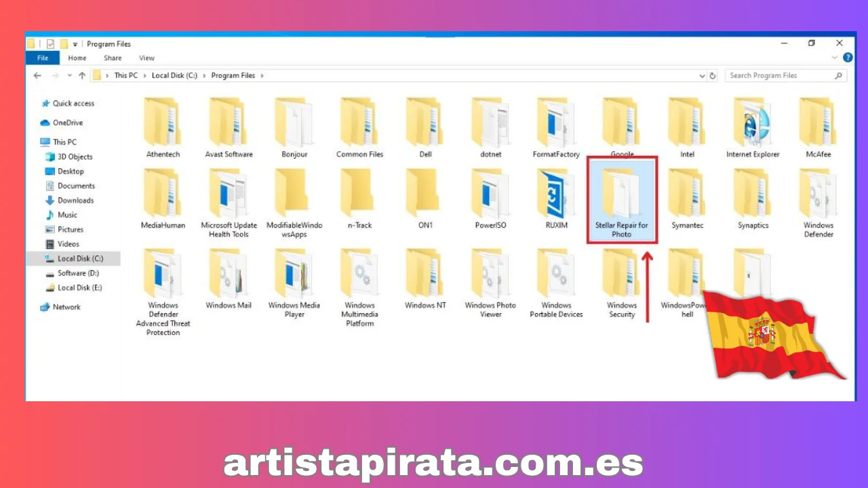
Task: Open Explorer help question mark icon
Action: pos(847,58)
